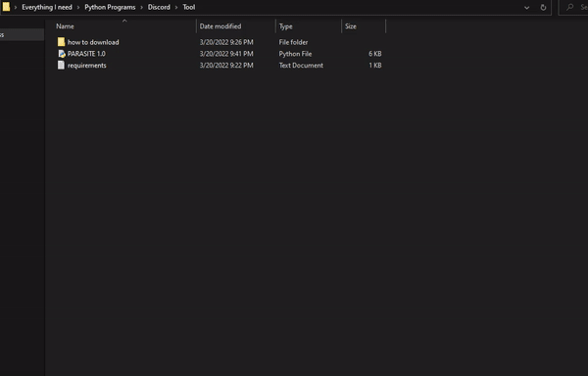The image size is (588, 376).
Task: Click the Tool breadcrumb
Action: [189, 7]
